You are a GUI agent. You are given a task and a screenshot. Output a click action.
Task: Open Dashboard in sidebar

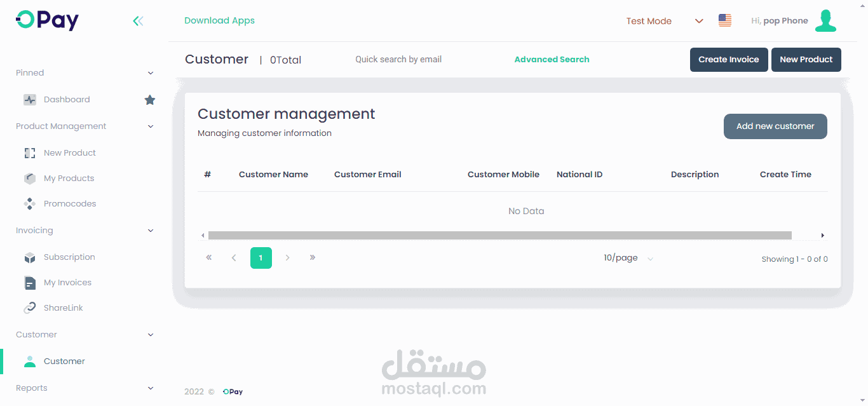[x=67, y=100]
